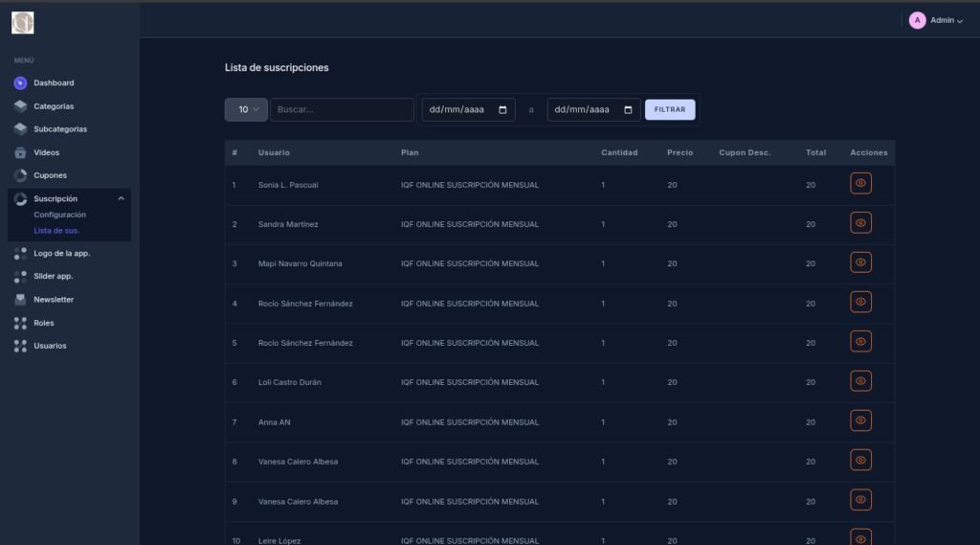Viewport: 980px width, 545px height.
Task: Collapse the Suscripción menu section
Action: [121, 198]
